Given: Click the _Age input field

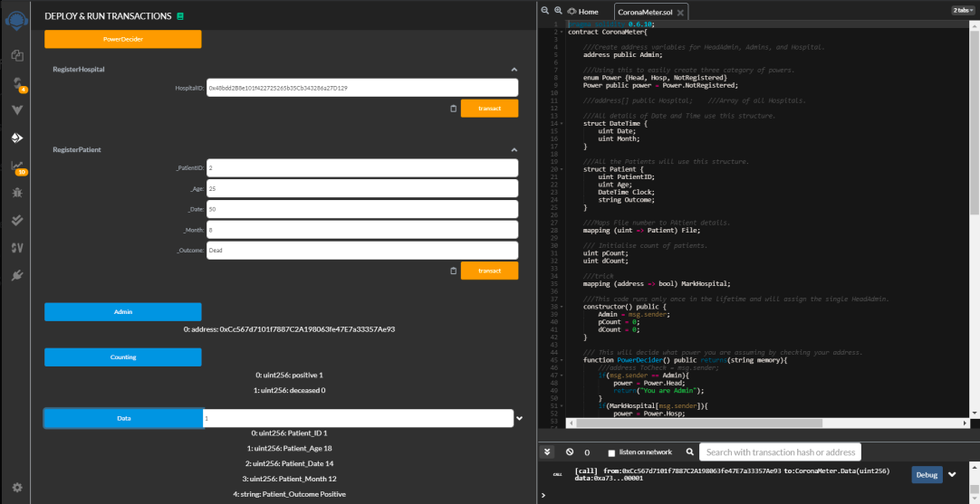Looking at the screenshot, I should (x=362, y=188).
